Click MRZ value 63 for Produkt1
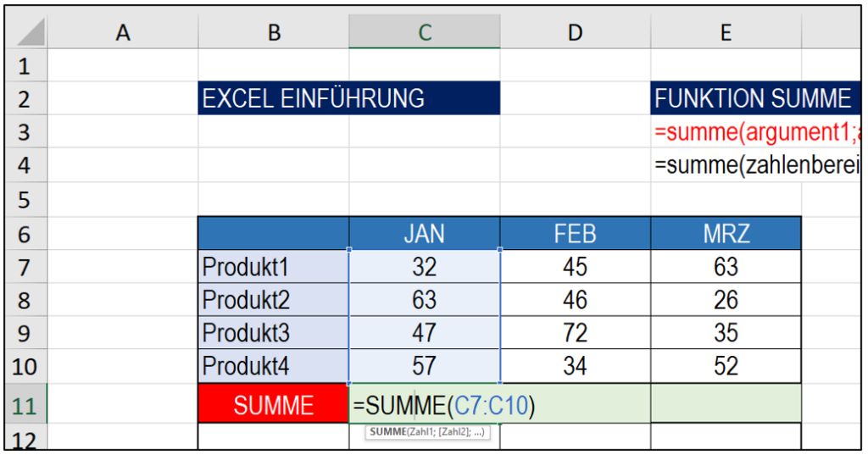The image size is (868, 455). click(726, 267)
